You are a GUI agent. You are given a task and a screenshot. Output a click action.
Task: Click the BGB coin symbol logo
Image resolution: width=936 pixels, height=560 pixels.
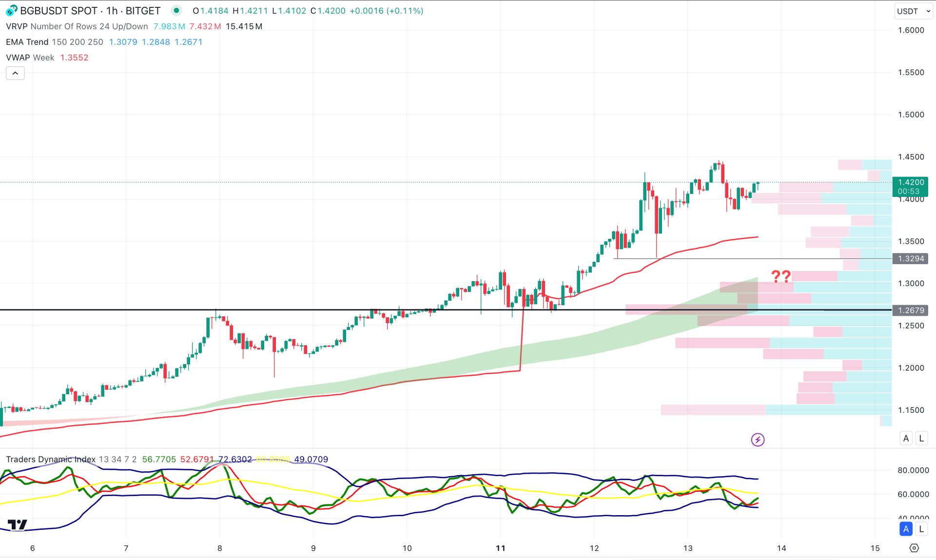tap(11, 10)
